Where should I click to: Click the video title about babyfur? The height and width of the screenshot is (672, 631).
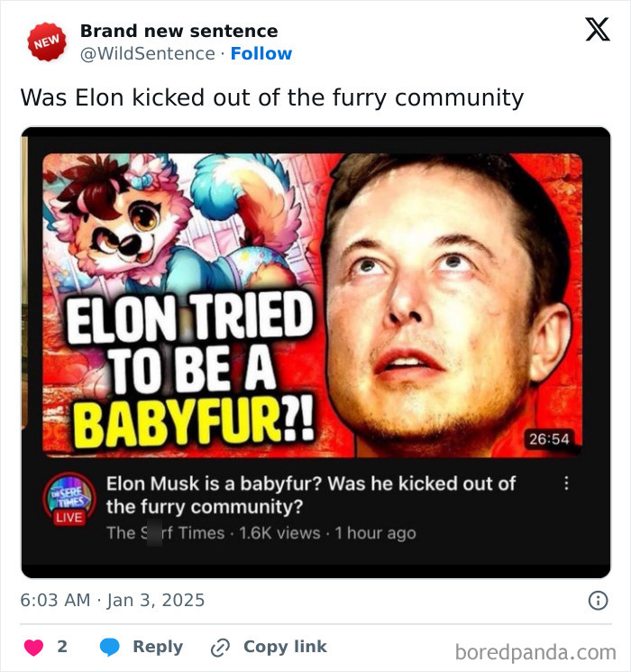click(310, 494)
